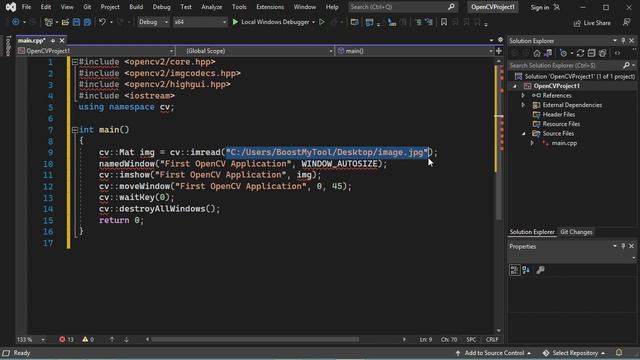Toggle pin on the main.cpp tab
The width and height of the screenshot is (640, 360).
coord(53,41)
